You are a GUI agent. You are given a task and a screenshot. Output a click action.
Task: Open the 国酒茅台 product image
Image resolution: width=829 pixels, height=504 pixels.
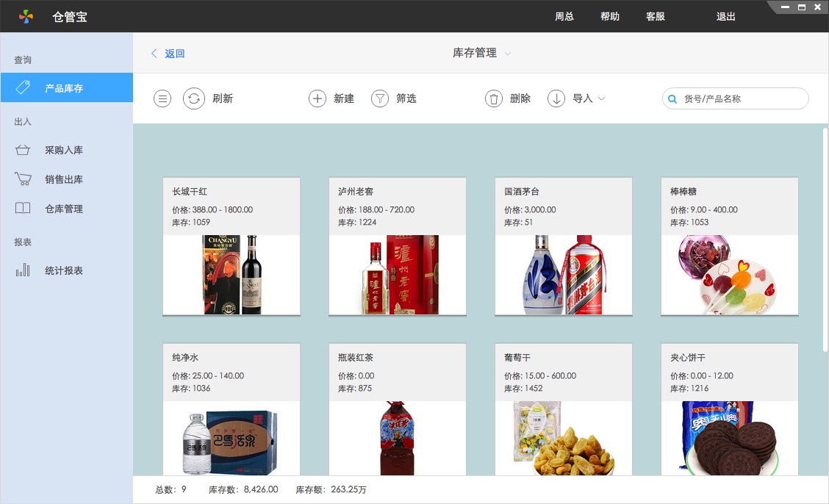coord(564,275)
